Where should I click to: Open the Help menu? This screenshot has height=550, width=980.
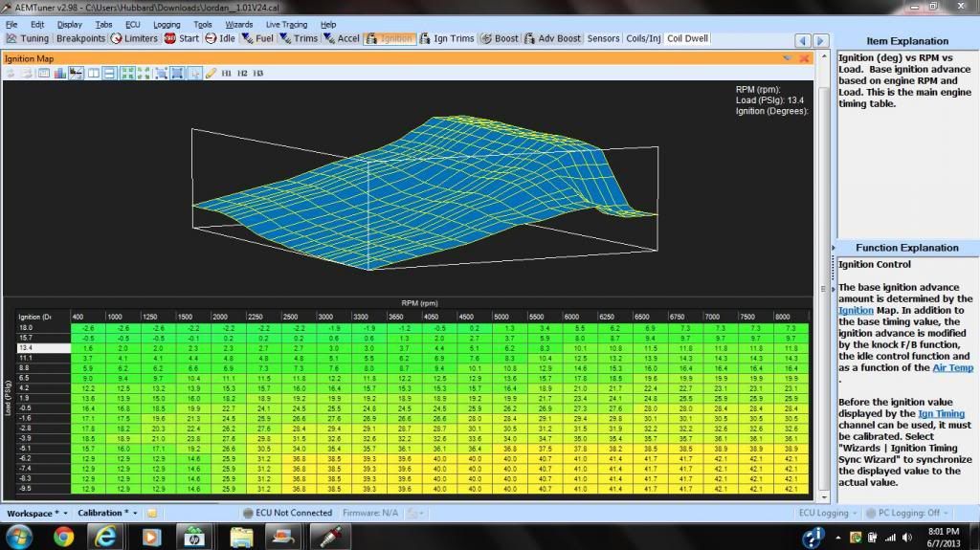pos(328,24)
